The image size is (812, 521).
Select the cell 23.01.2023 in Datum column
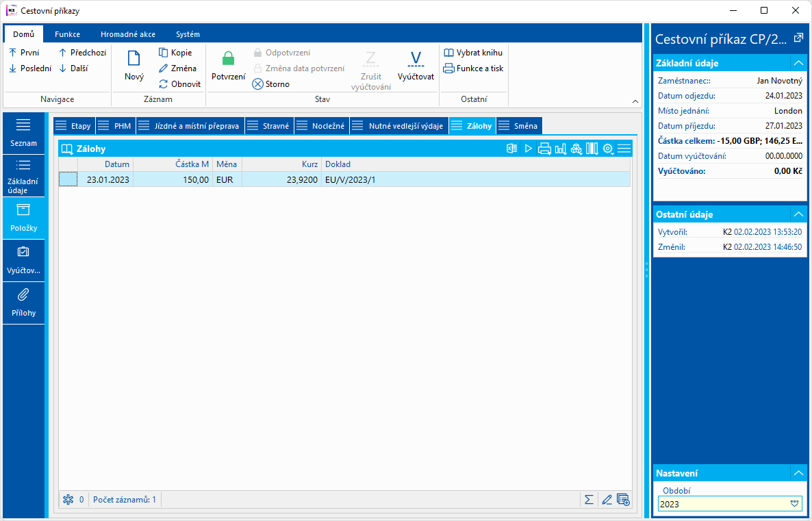105,179
